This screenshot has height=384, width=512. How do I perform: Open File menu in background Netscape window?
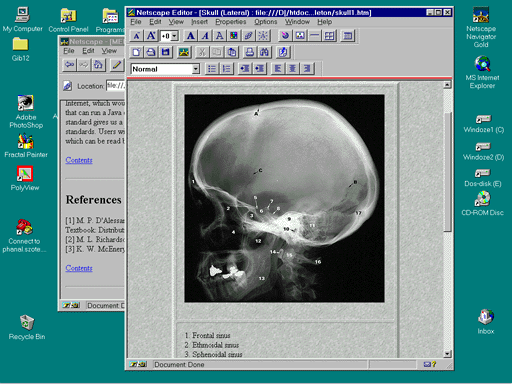tap(69, 51)
